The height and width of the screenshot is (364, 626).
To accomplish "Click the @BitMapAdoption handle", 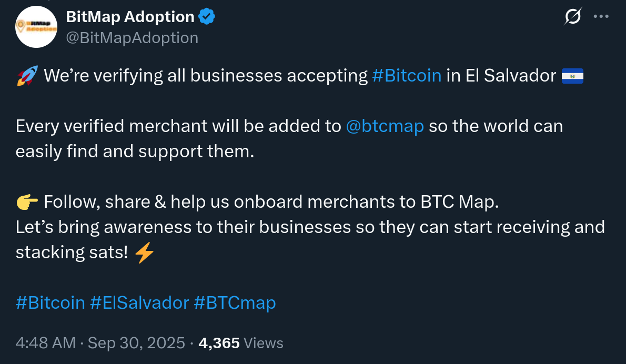I will (132, 38).
